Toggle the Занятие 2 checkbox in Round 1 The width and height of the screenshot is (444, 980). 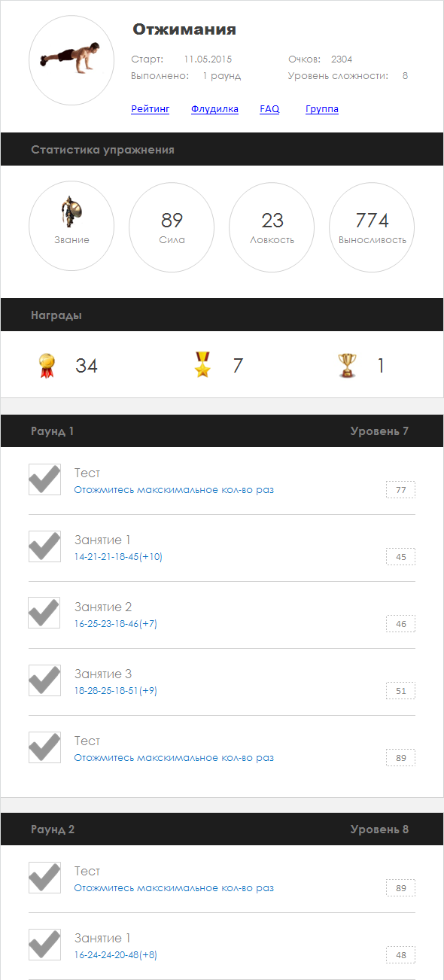point(44,613)
